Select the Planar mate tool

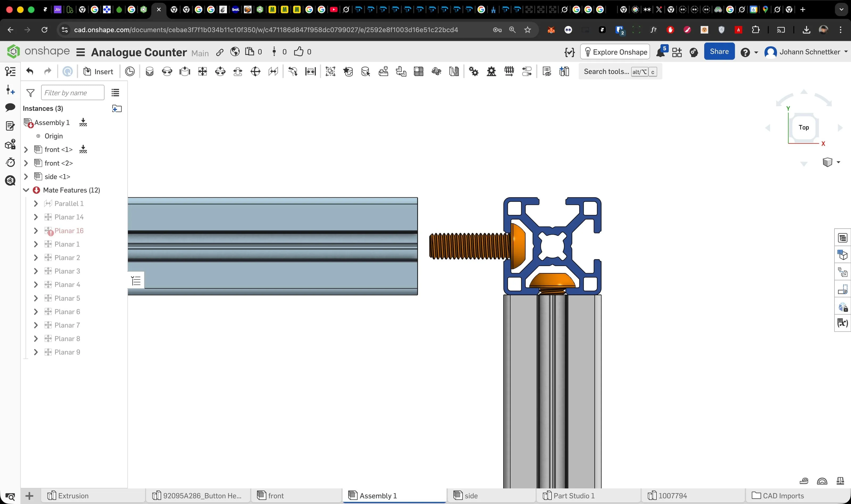tap(203, 71)
